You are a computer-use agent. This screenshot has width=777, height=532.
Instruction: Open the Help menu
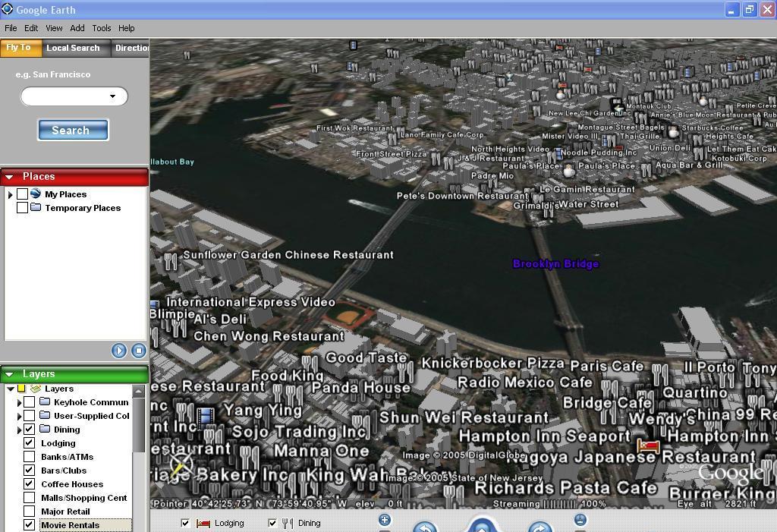[x=127, y=28]
